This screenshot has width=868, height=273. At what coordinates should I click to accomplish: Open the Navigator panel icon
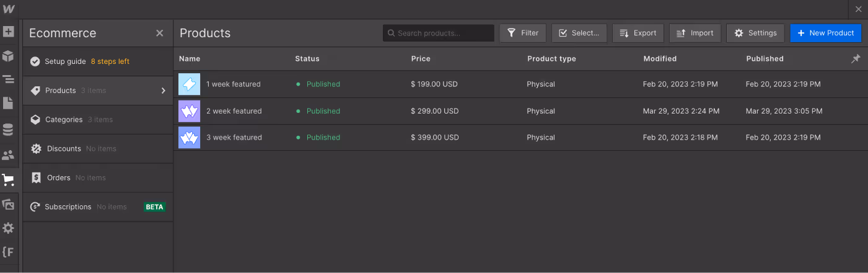coord(8,79)
